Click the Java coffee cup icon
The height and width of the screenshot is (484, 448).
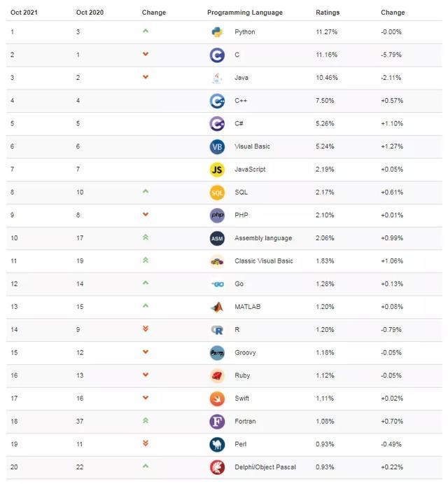click(x=217, y=78)
